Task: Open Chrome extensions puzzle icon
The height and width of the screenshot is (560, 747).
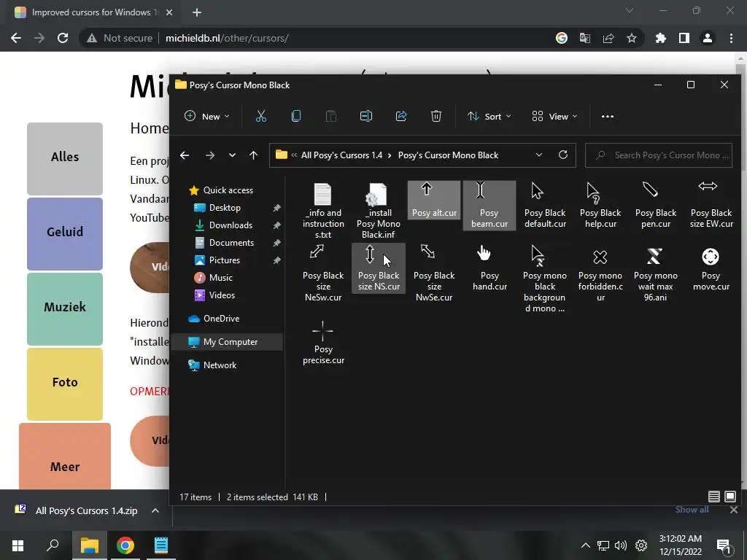Action: [661, 38]
